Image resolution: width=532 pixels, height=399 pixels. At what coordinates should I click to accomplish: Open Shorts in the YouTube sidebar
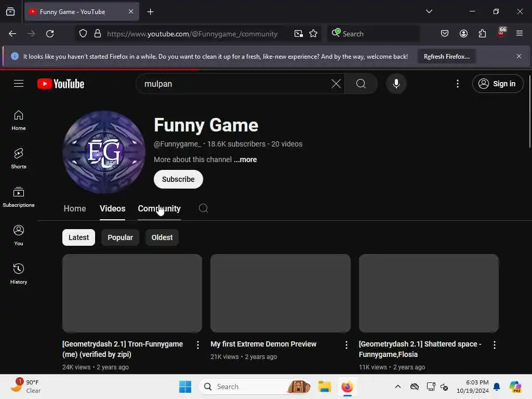(x=19, y=158)
